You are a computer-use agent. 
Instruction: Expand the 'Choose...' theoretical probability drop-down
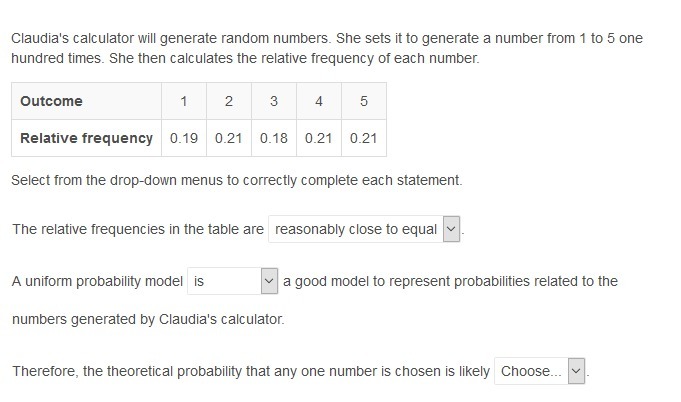click(539, 371)
